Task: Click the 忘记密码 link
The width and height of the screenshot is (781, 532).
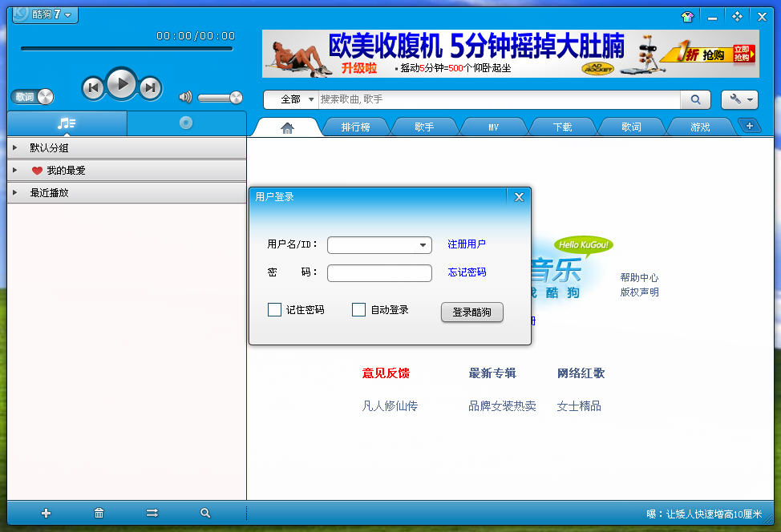Action: coord(467,272)
